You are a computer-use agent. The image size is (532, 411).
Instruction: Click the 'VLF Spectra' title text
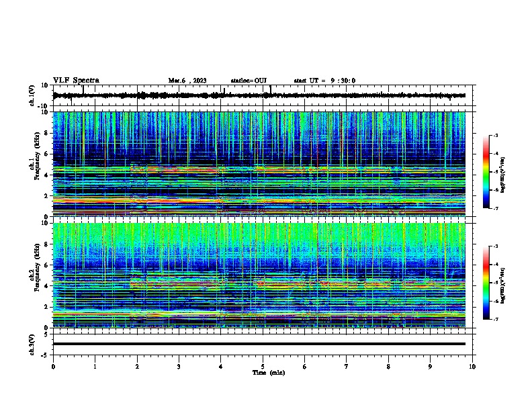76,81
